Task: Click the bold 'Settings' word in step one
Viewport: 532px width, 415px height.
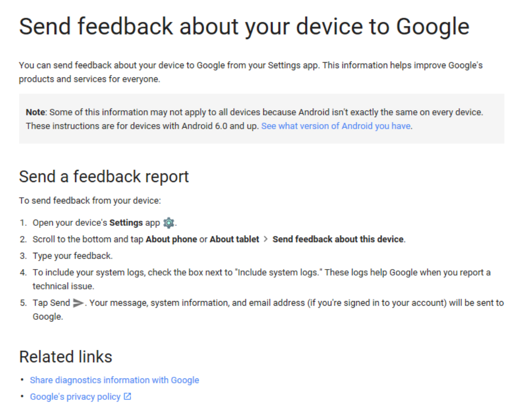Action: point(126,223)
